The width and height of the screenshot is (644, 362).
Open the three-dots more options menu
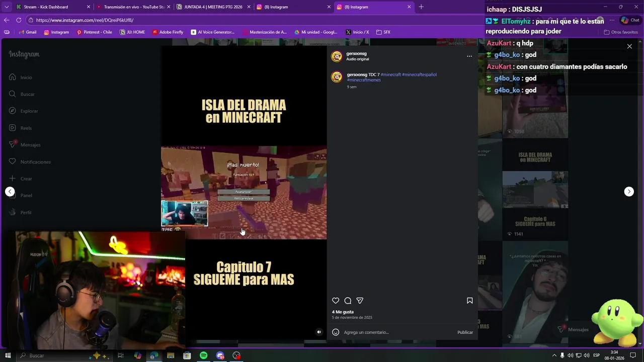click(x=469, y=56)
